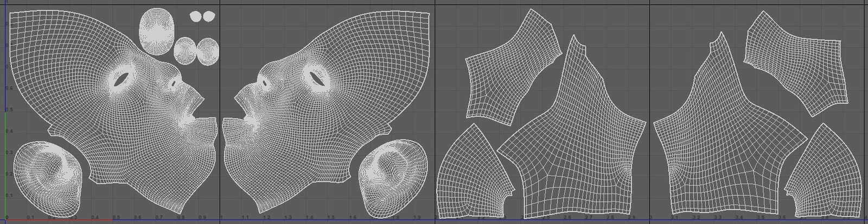Click the left eye hole on the left face shell

pyautogui.click(x=122, y=80)
